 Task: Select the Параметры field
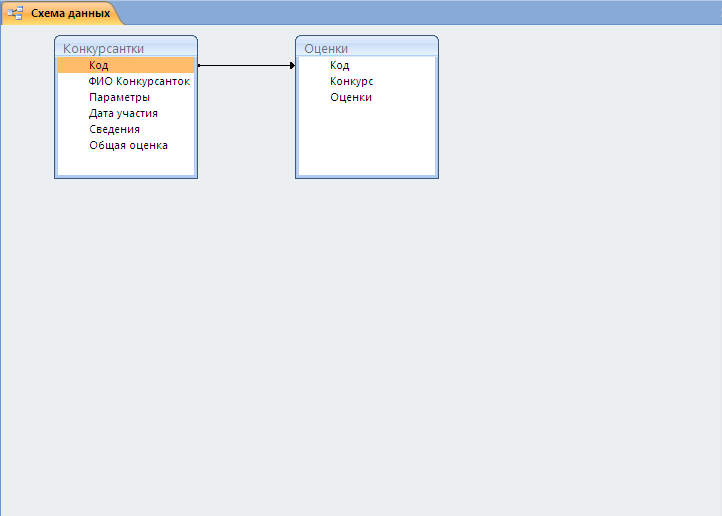pyautogui.click(x=126, y=97)
